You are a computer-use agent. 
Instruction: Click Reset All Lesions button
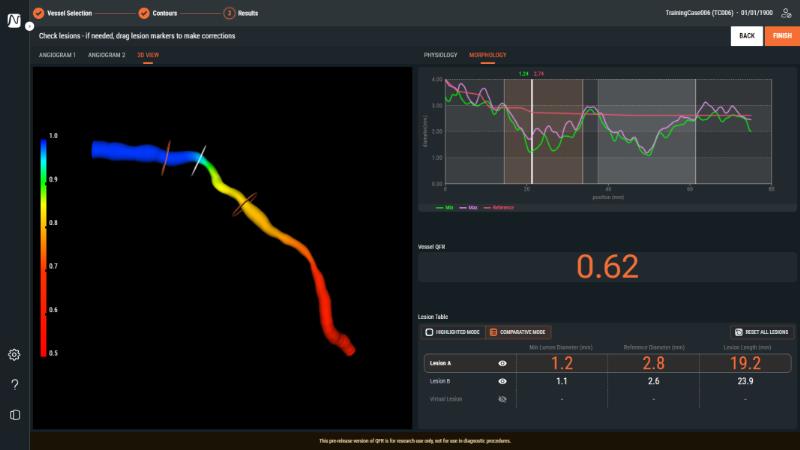click(x=761, y=331)
